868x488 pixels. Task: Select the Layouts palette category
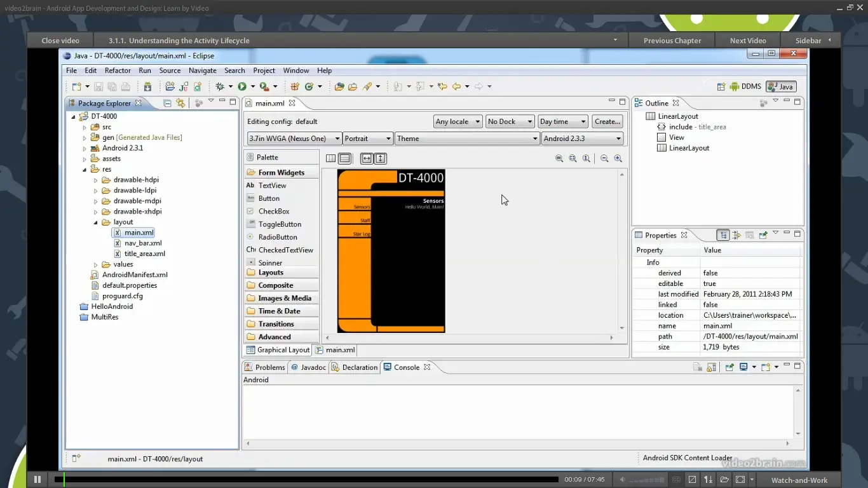tap(281, 273)
